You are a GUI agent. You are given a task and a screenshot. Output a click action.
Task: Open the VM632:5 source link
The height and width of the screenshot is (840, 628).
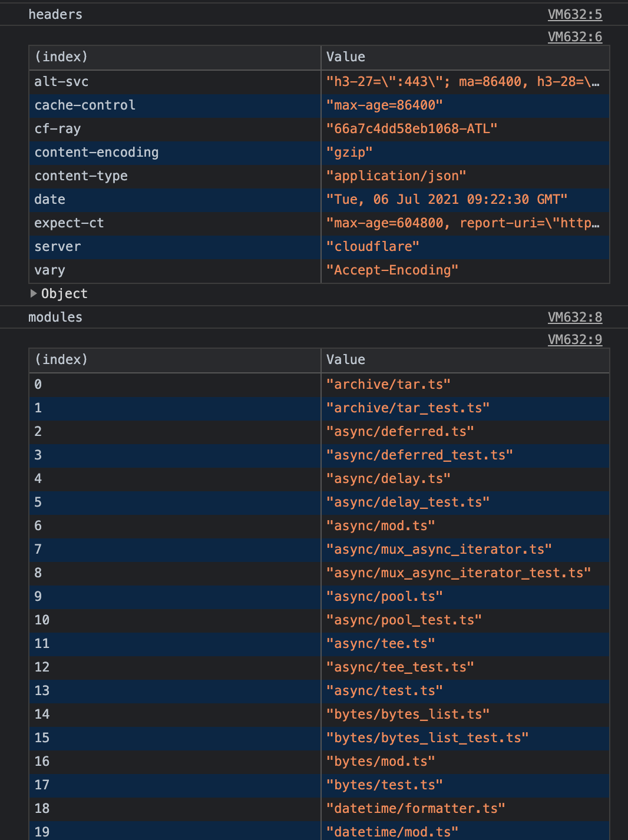click(x=575, y=14)
